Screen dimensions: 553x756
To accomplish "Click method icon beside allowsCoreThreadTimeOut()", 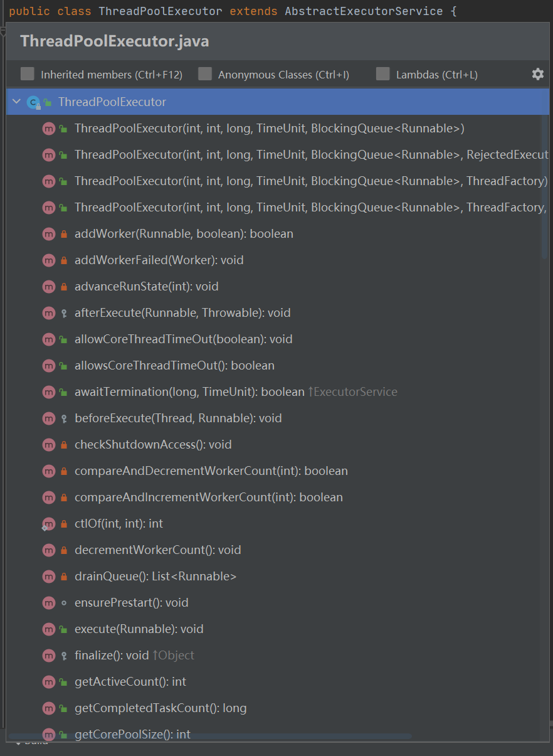I will point(49,365).
